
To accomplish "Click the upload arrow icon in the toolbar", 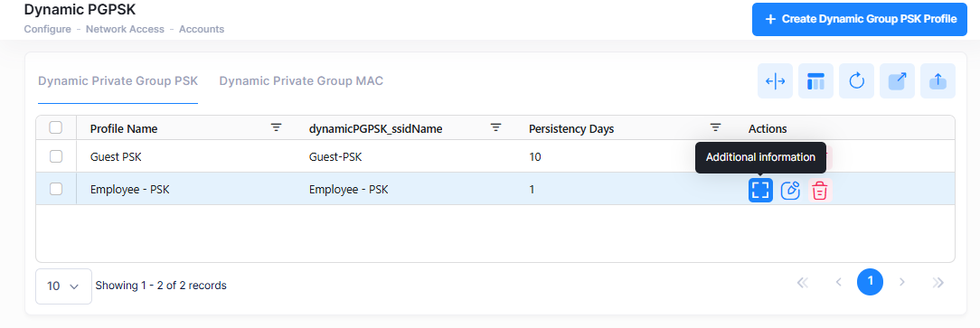I will point(938,81).
